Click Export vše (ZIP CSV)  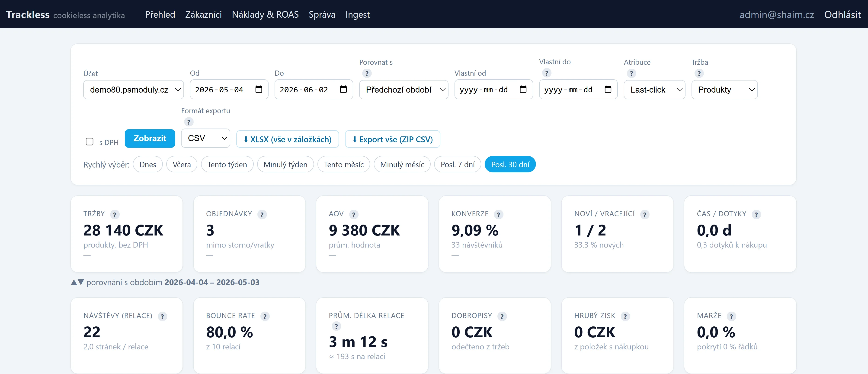(x=393, y=139)
